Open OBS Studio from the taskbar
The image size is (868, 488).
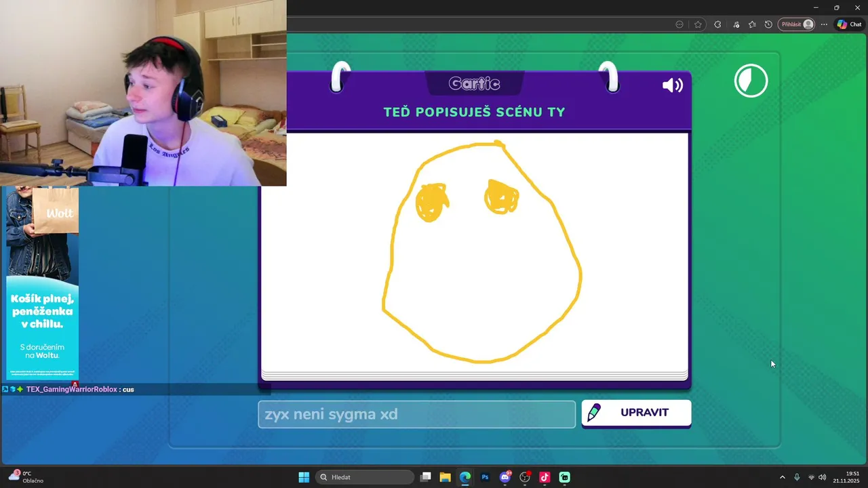tap(525, 477)
